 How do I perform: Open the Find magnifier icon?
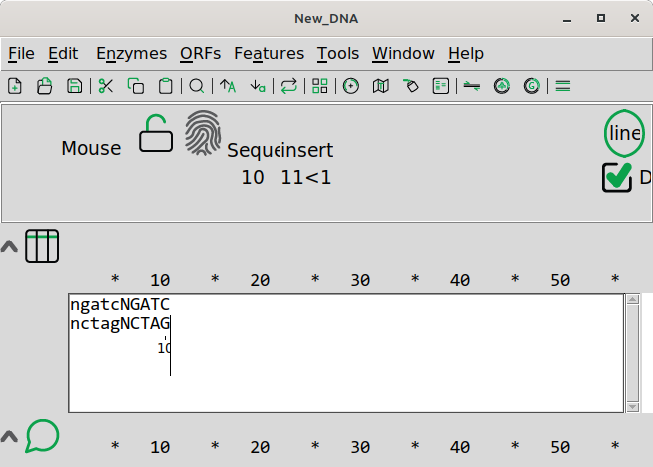[x=196, y=86]
